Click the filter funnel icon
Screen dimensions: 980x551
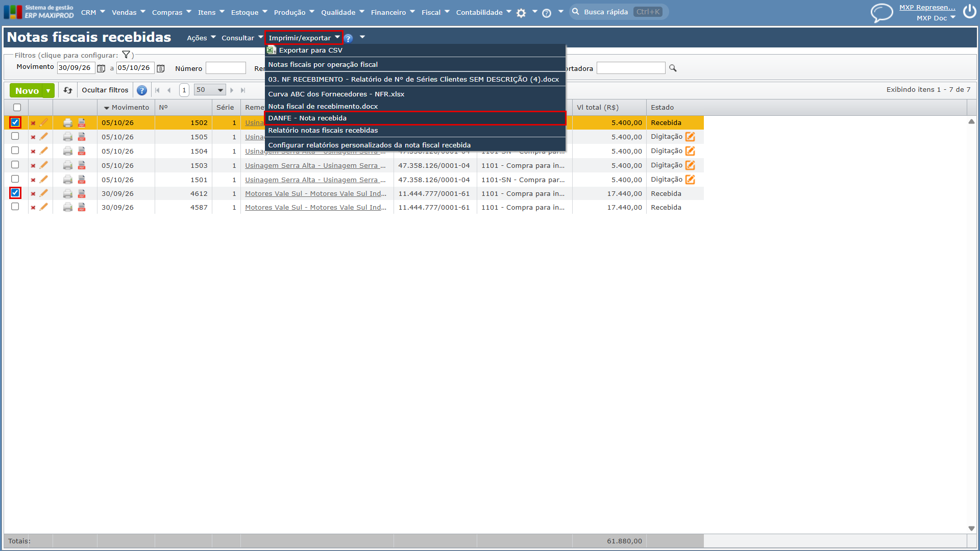pyautogui.click(x=126, y=55)
